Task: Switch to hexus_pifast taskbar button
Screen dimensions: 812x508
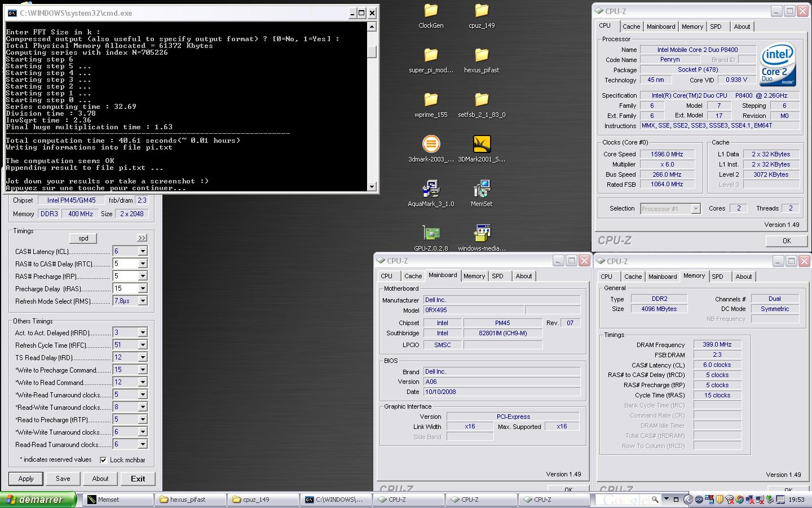Action: tap(191, 500)
